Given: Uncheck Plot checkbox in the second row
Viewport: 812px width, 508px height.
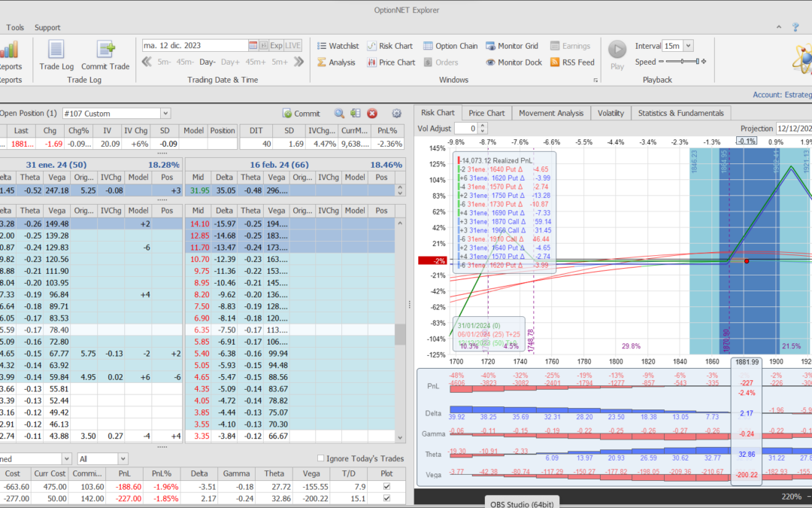Looking at the screenshot, I should point(387,498).
